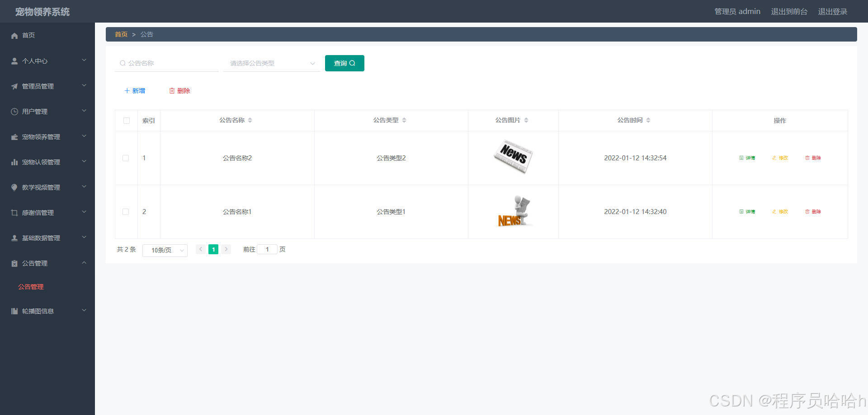Open NEWS image thumbnail for 公告名称1

pos(515,211)
